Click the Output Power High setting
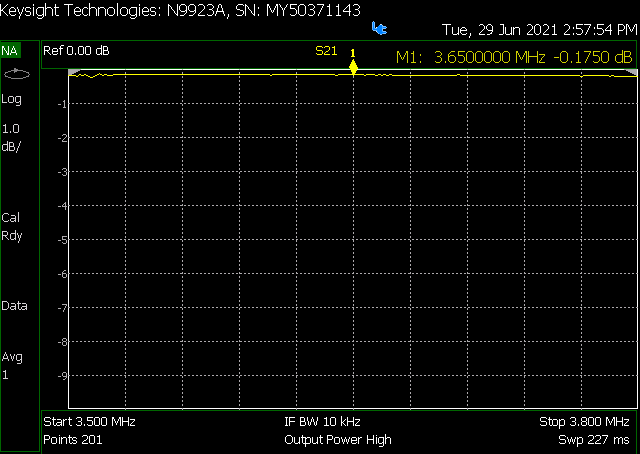This screenshot has height=454, width=640. point(338,440)
